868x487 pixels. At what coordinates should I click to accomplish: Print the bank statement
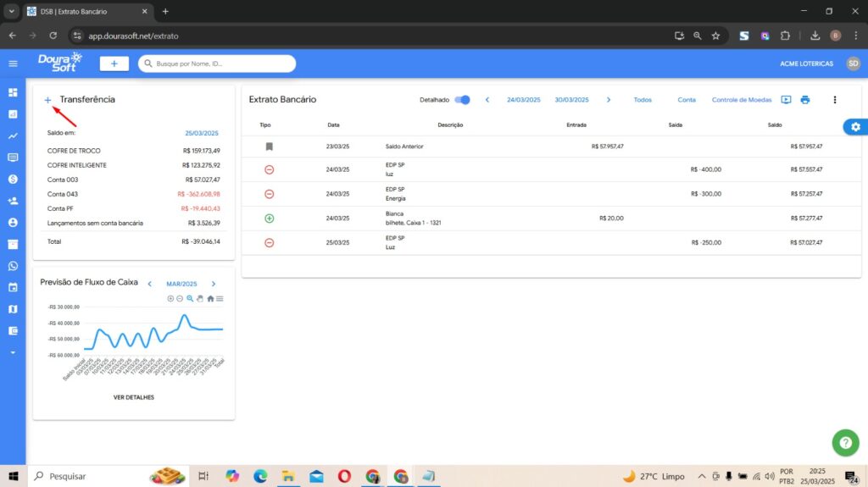pos(805,100)
